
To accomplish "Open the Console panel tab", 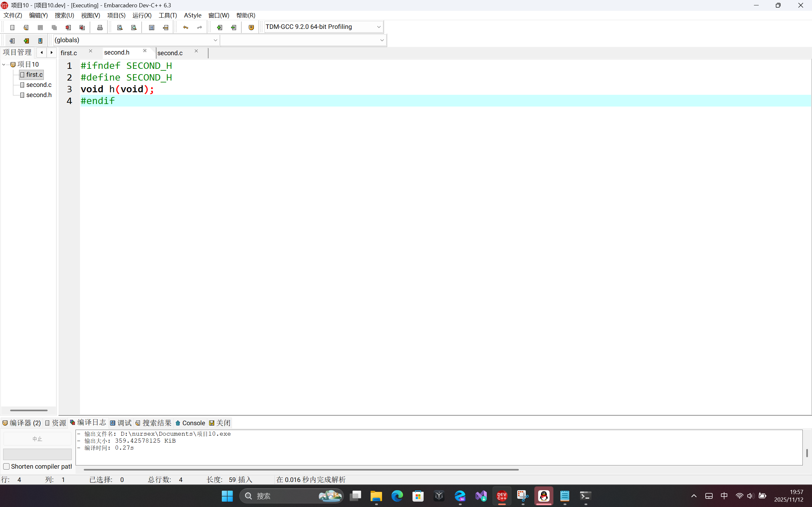I will [x=190, y=423].
